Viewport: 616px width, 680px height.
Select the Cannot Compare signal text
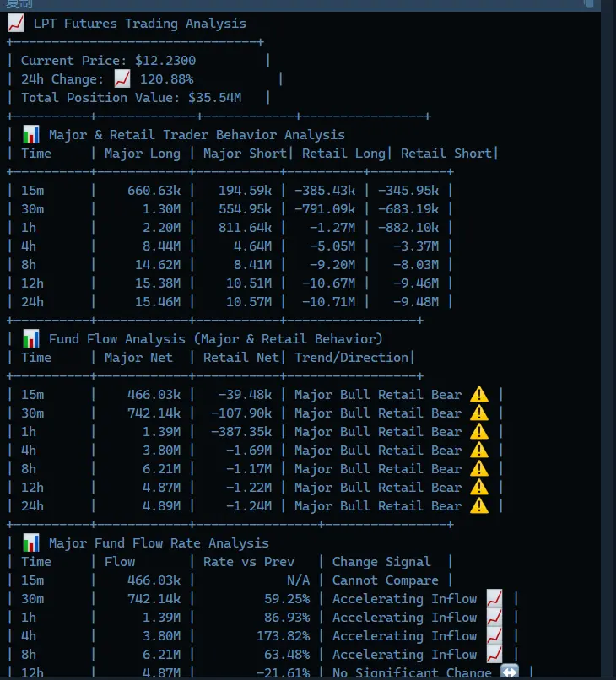[x=386, y=580]
